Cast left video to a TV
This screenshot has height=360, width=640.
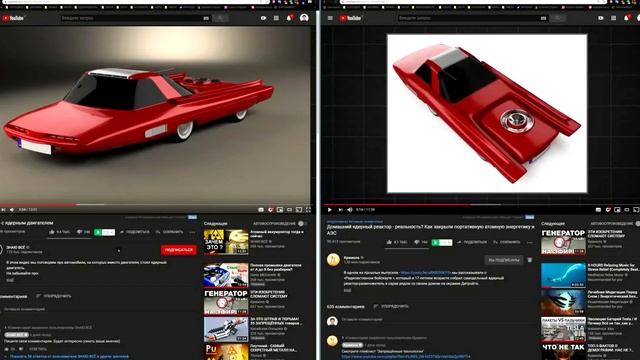pyautogui.click(x=299, y=210)
